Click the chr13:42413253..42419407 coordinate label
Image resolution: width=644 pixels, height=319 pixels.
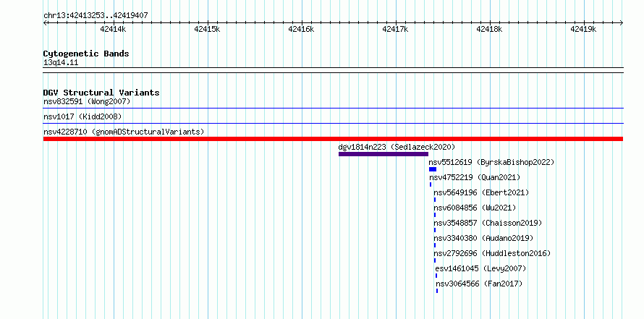[x=96, y=16]
